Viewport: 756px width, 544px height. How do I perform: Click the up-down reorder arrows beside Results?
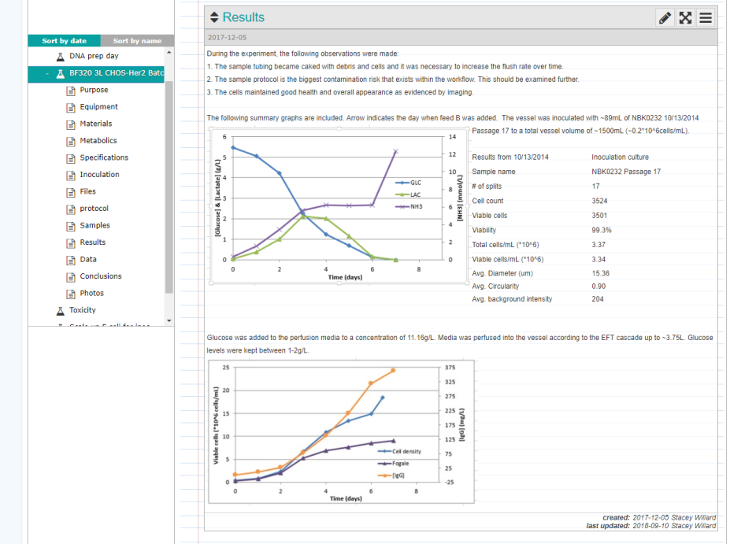pyautogui.click(x=214, y=17)
